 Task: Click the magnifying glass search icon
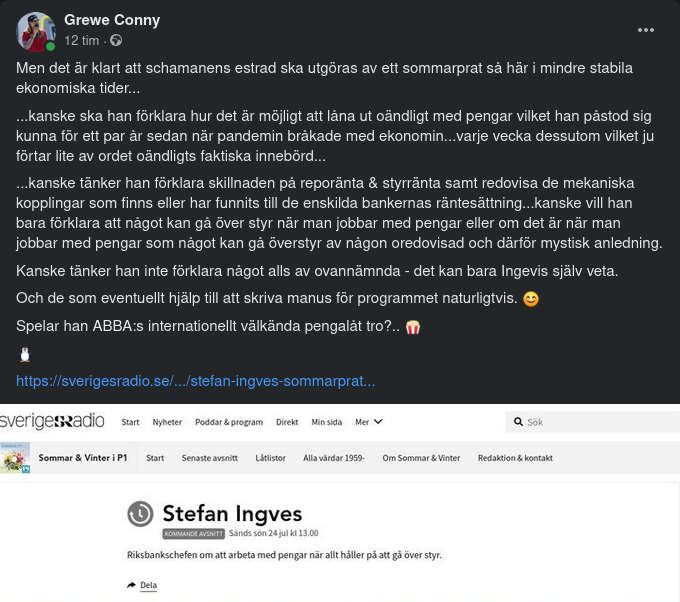coord(518,422)
